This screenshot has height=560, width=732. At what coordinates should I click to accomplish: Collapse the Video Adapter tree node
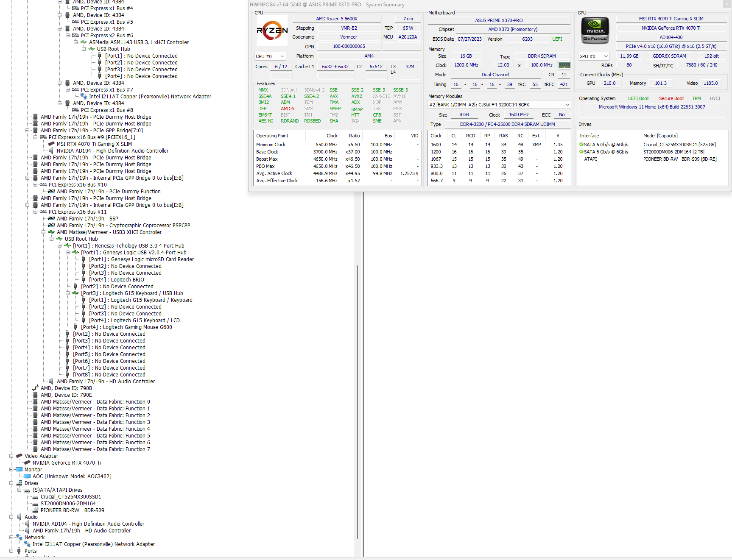11,456
